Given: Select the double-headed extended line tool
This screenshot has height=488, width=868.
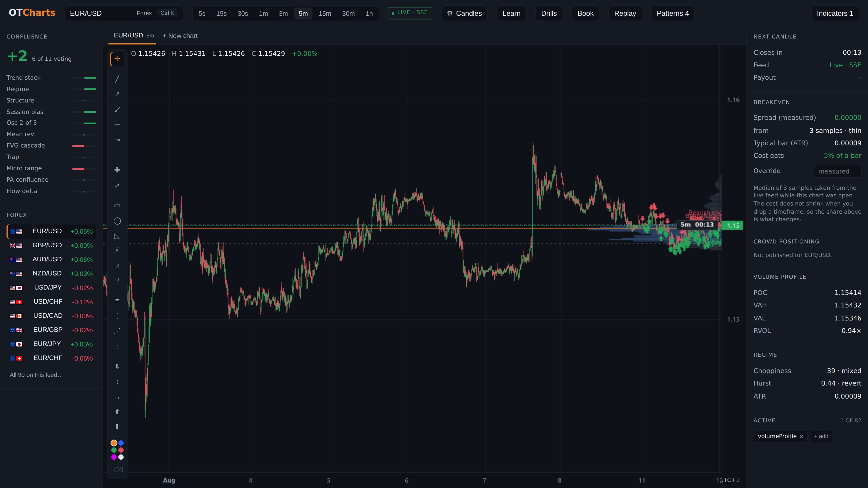Looking at the screenshot, I should pos(117,110).
